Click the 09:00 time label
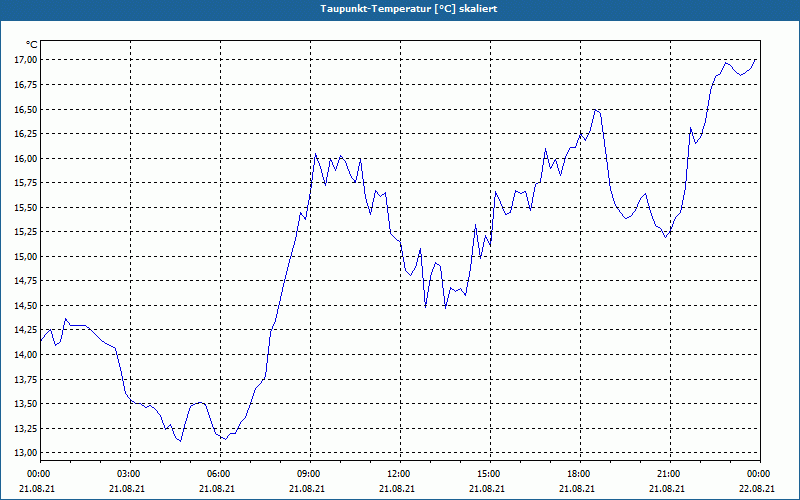 (310, 474)
